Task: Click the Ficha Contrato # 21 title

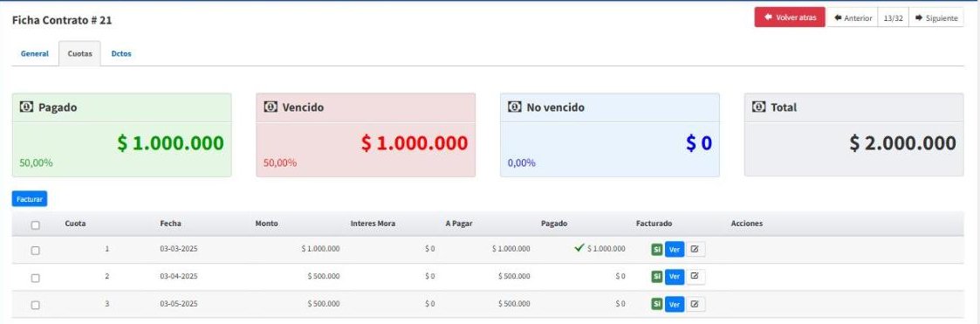Action: point(62,20)
